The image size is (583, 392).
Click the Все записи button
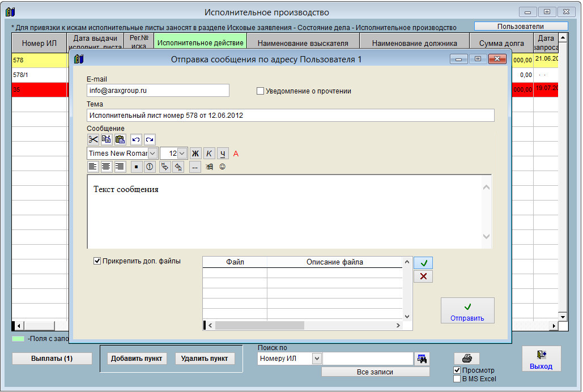click(375, 372)
